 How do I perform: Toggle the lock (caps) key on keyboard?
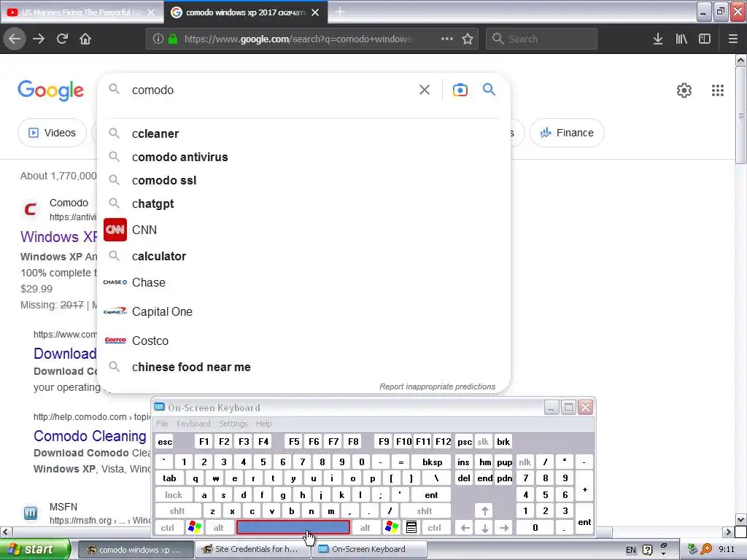point(174,495)
